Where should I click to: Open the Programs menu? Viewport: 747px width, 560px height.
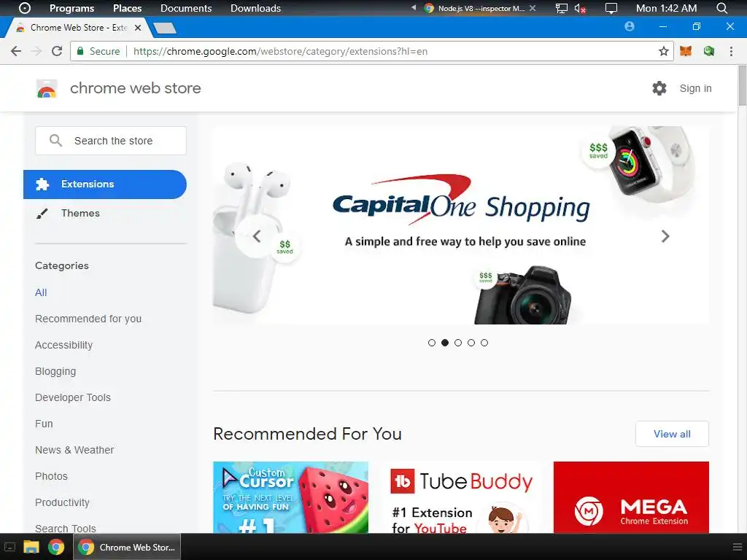[x=72, y=8]
